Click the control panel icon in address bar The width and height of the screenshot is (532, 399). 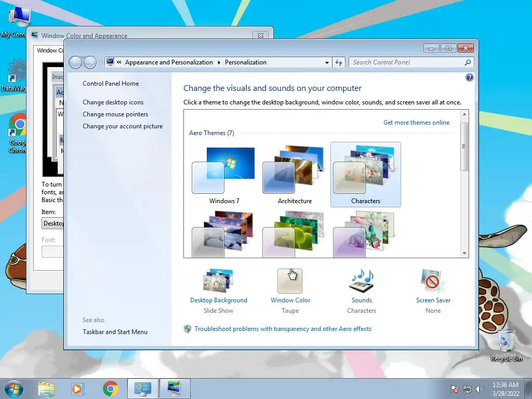click(110, 62)
